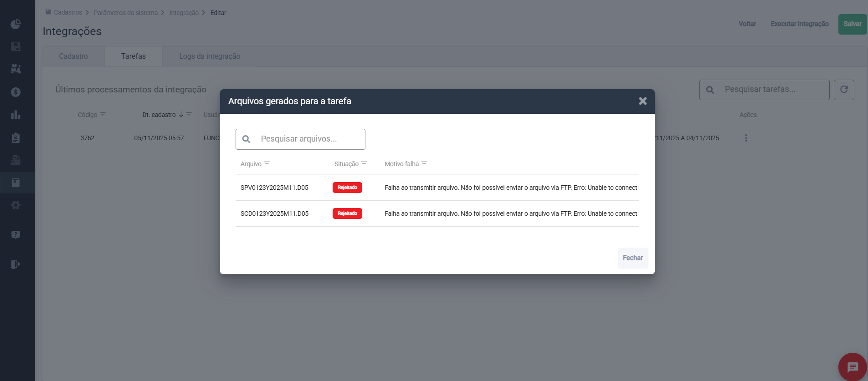Focus the Pesquisar tarefas search field

point(765,90)
